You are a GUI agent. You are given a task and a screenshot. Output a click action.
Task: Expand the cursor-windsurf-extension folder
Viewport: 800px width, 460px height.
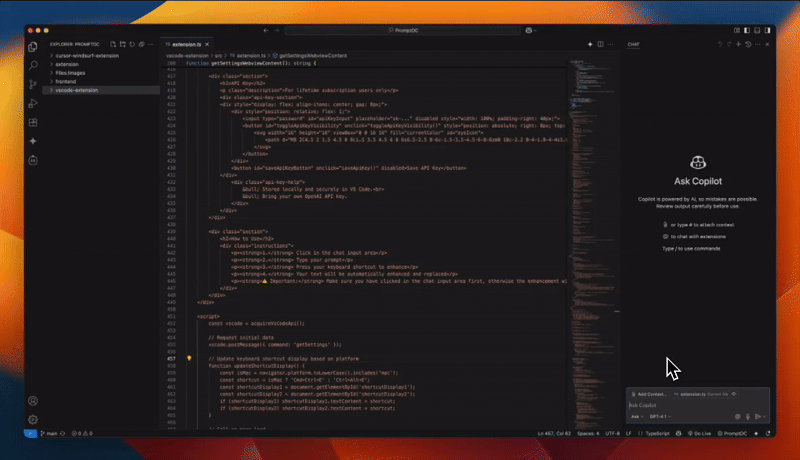click(x=101, y=56)
